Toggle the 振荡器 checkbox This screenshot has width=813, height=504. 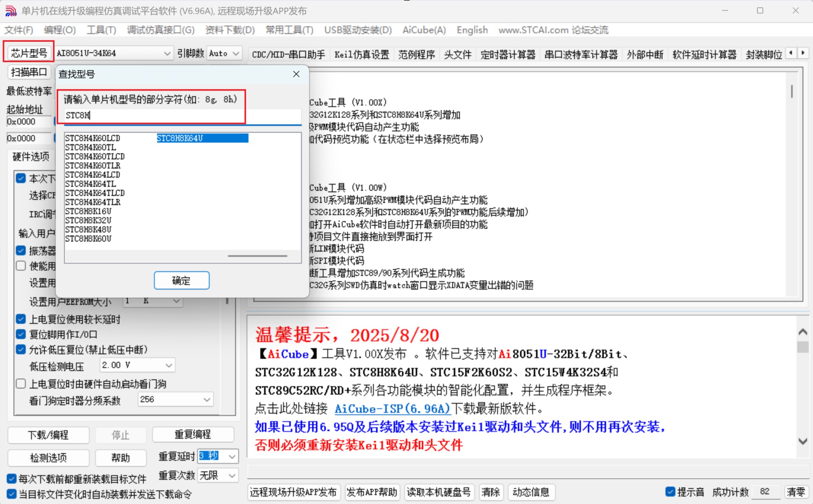pos(21,251)
